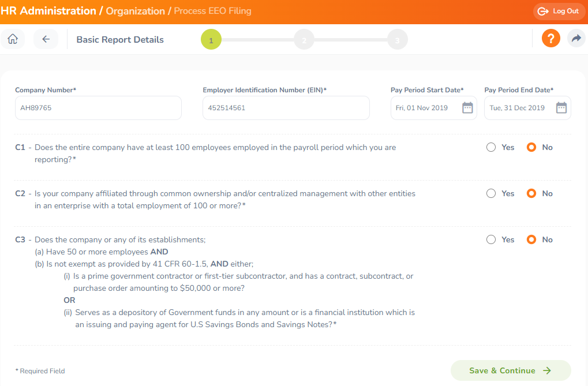
Task: Click the Employer Identification Number field
Action: point(286,108)
